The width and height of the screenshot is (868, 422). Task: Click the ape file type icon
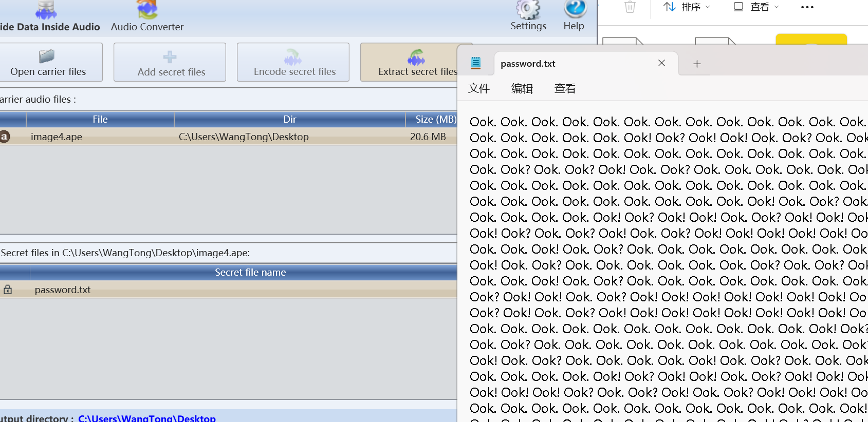[x=5, y=137]
